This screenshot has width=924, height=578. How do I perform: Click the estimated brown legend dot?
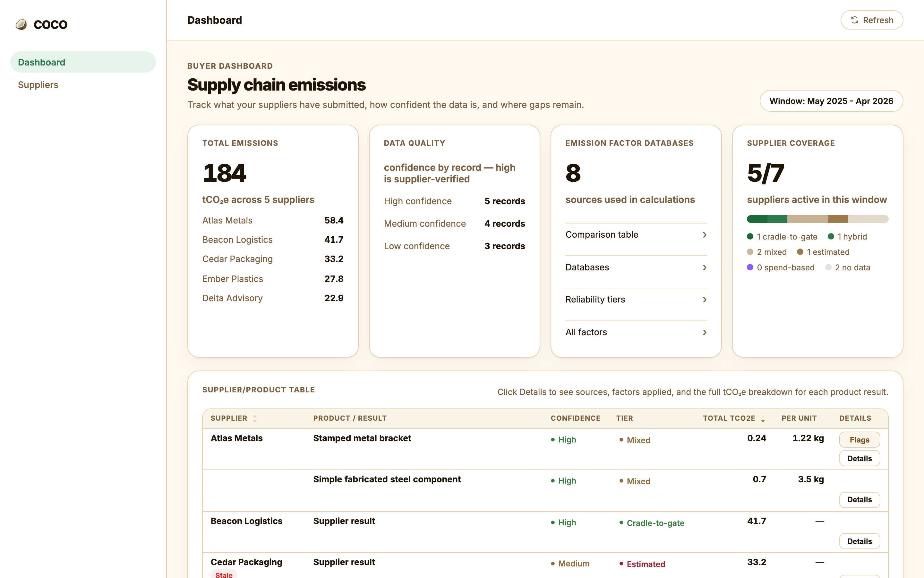tap(800, 251)
